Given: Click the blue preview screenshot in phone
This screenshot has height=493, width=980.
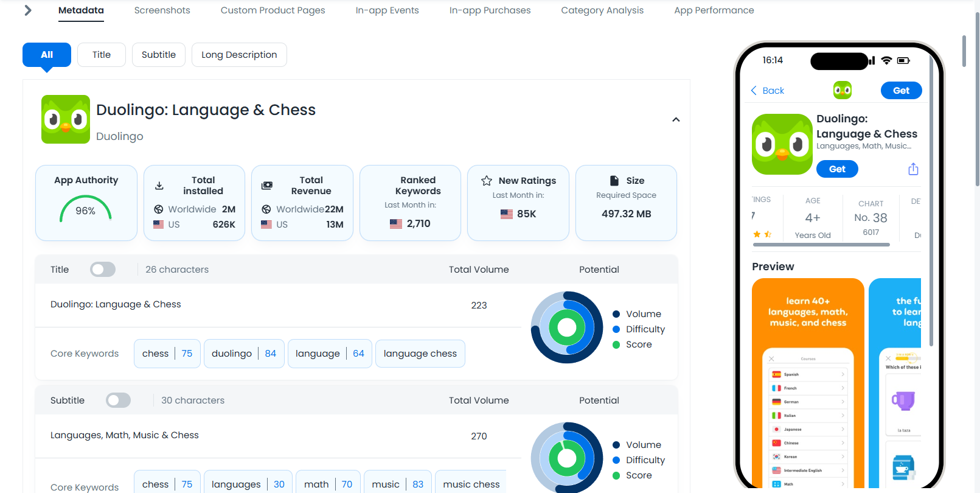Looking at the screenshot, I should (895, 383).
